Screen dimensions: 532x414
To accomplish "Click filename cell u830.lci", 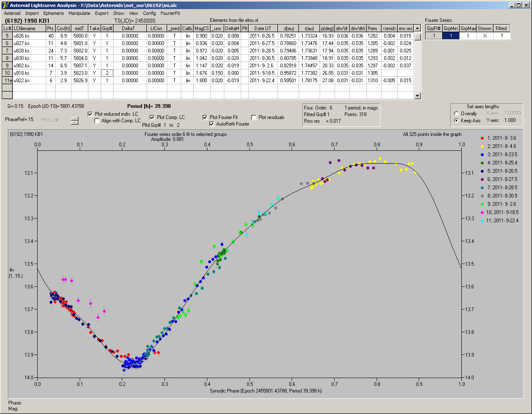I will pyautogui.click(x=29, y=58).
